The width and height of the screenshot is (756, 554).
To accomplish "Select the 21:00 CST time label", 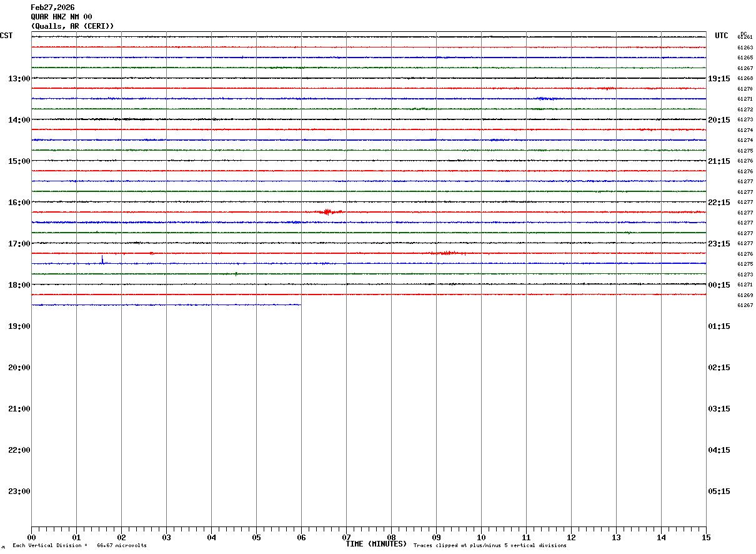I will coord(19,409).
